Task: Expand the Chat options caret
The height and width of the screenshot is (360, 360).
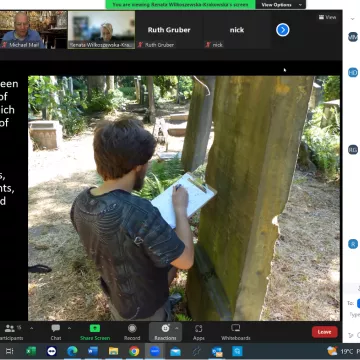Action: tap(69, 328)
